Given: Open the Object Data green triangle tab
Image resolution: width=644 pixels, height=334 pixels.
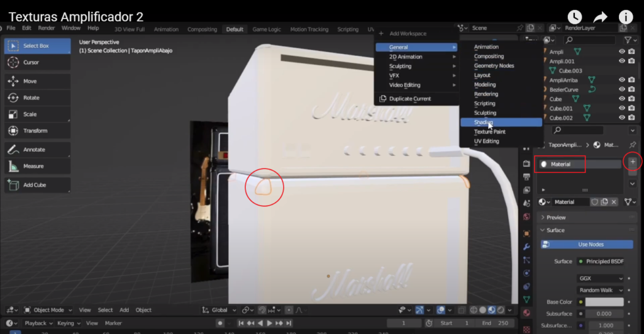Looking at the screenshot, I should tap(526, 299).
